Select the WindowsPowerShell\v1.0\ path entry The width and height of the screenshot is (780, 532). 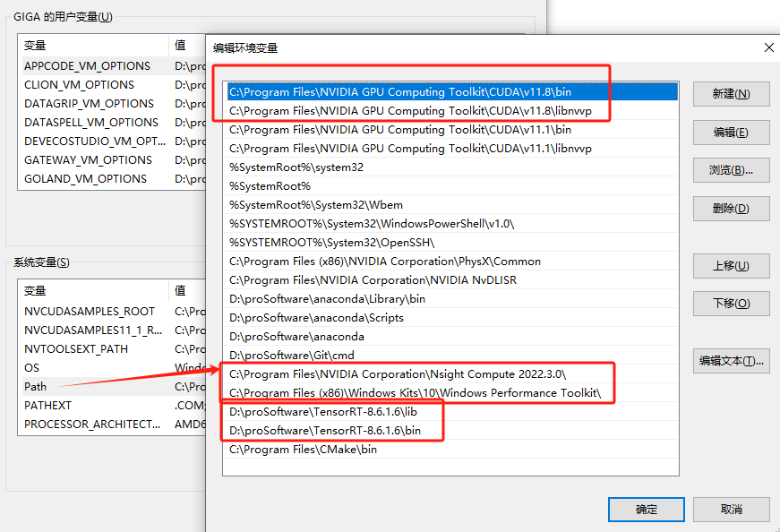tap(450, 224)
